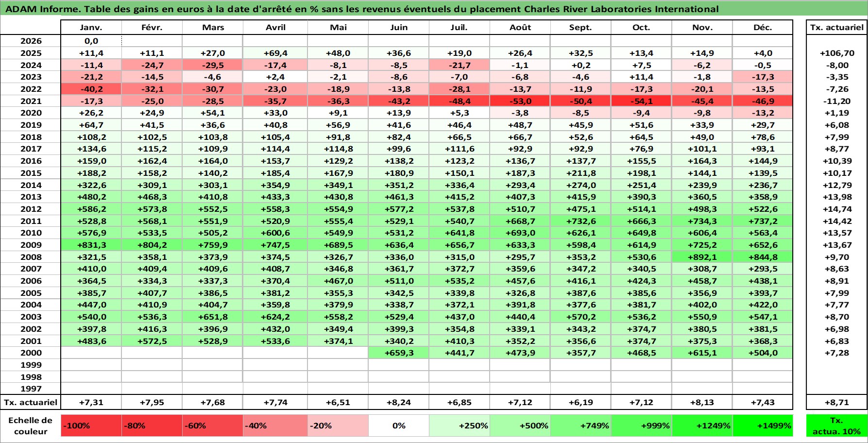Click the +892,1 cell for Nov. 2008
The image size is (868, 443).
click(702, 257)
